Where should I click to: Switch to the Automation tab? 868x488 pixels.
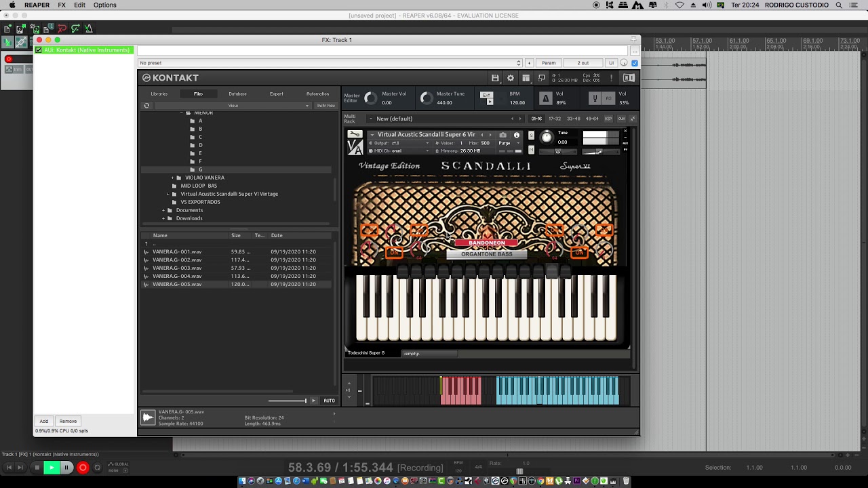coord(317,94)
